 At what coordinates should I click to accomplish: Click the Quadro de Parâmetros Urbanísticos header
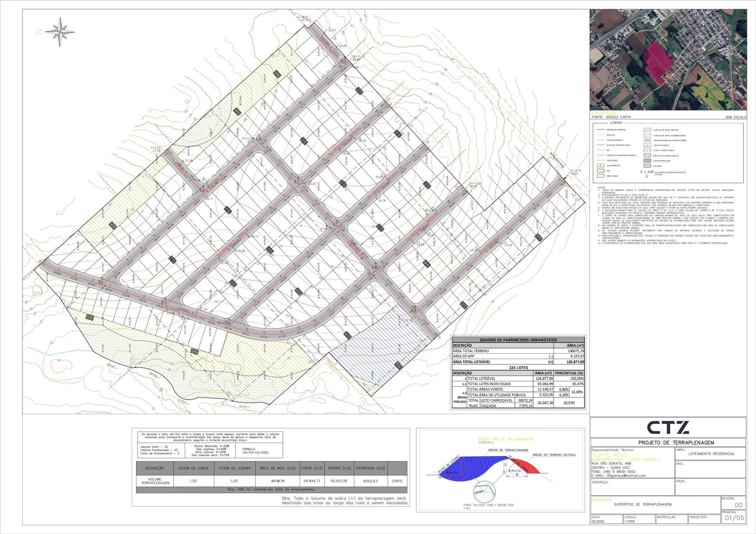tap(518, 340)
